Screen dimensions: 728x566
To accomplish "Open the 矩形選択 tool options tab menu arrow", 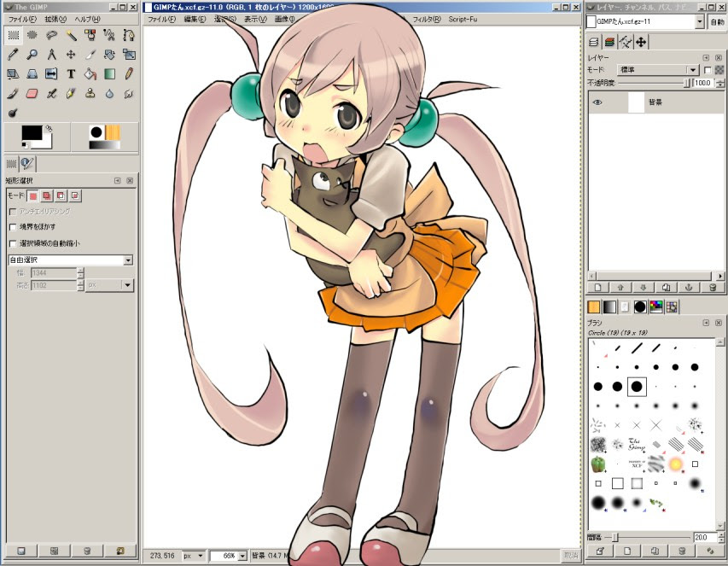I will [118, 181].
